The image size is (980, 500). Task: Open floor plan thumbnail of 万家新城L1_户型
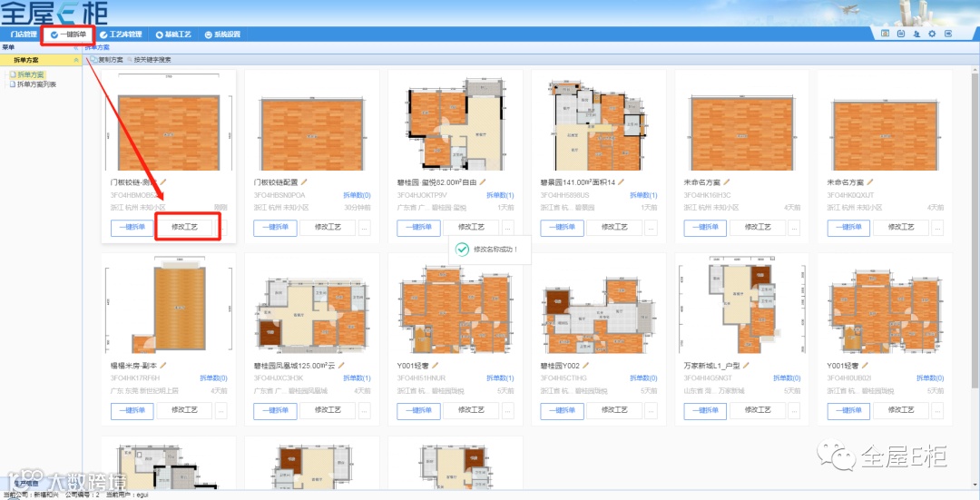tap(742, 307)
